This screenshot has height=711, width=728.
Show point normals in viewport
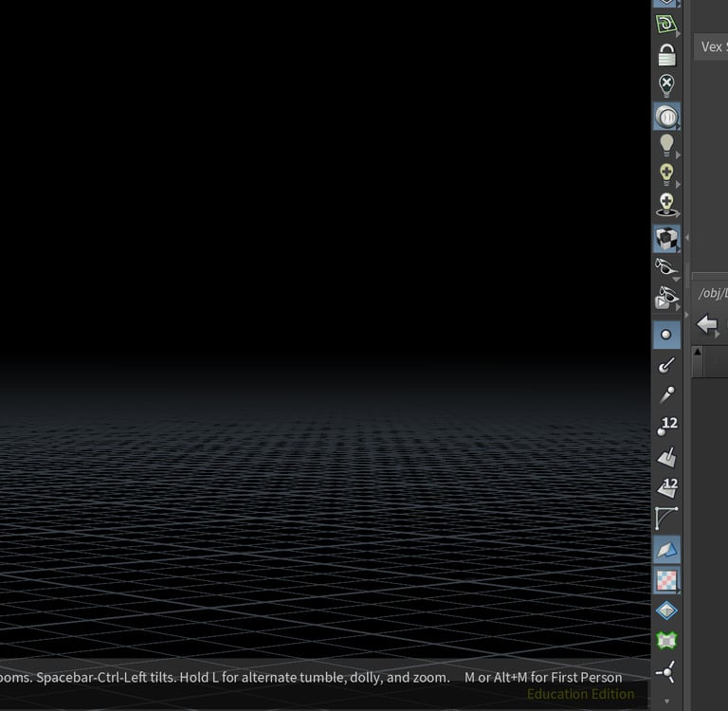point(666,365)
